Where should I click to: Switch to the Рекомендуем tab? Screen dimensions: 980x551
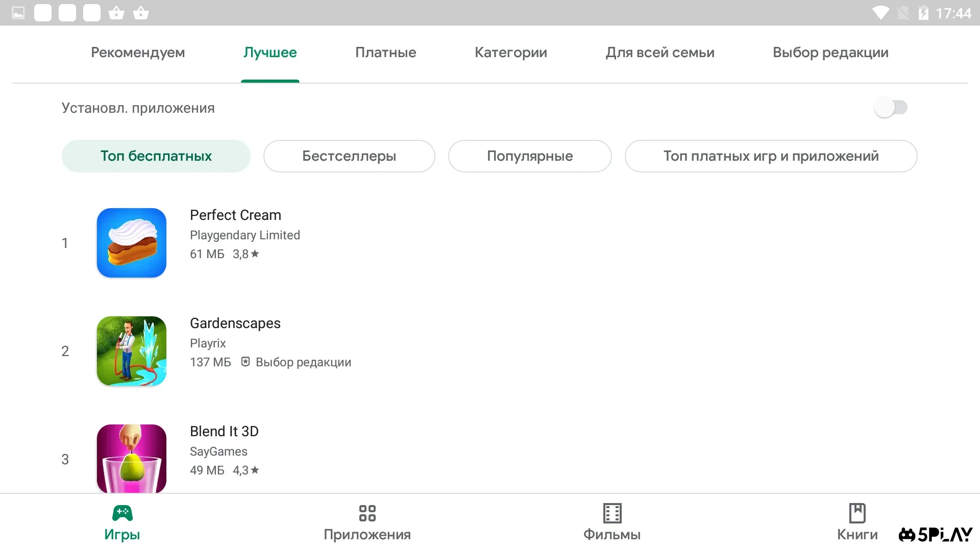(x=138, y=53)
